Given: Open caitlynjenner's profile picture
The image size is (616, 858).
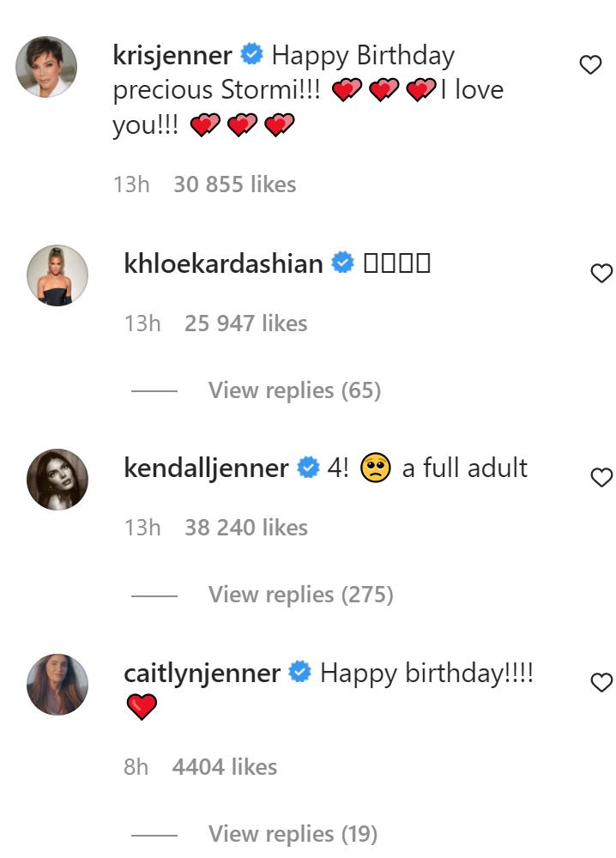Looking at the screenshot, I should (57, 684).
